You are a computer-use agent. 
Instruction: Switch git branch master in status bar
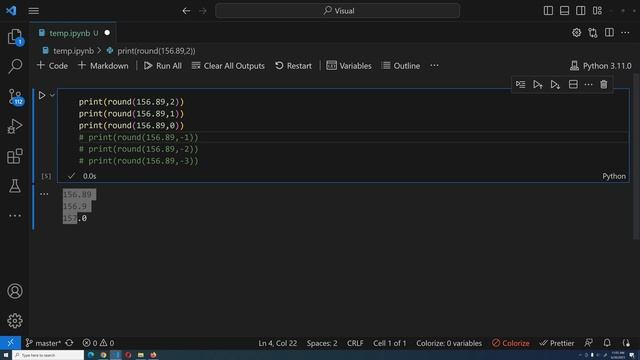42,343
